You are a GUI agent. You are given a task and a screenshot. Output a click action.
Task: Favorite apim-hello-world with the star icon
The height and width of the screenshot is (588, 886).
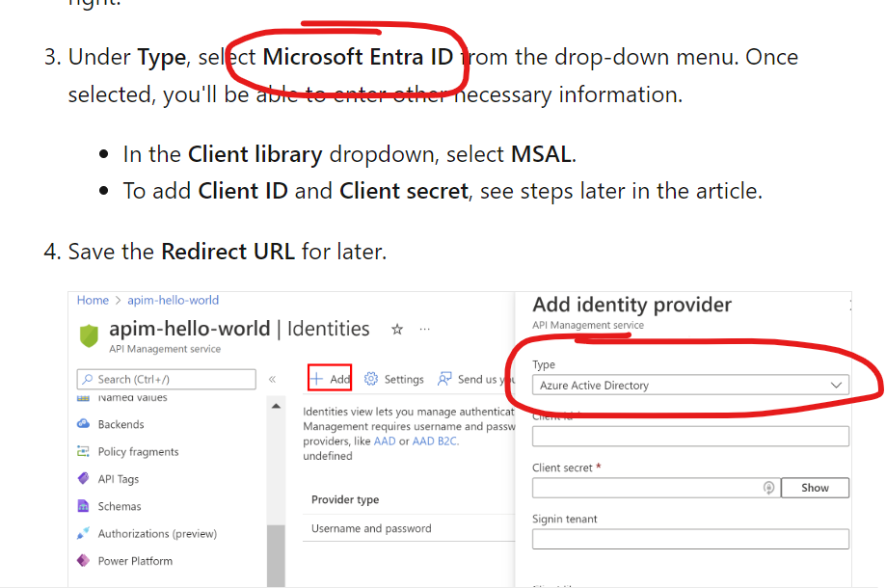pyautogui.click(x=397, y=330)
